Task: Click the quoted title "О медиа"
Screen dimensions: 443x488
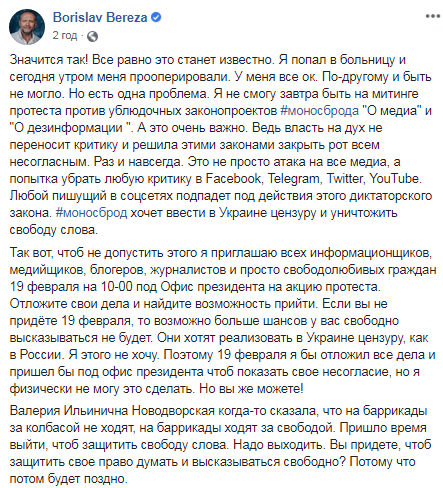Action: click(x=392, y=111)
